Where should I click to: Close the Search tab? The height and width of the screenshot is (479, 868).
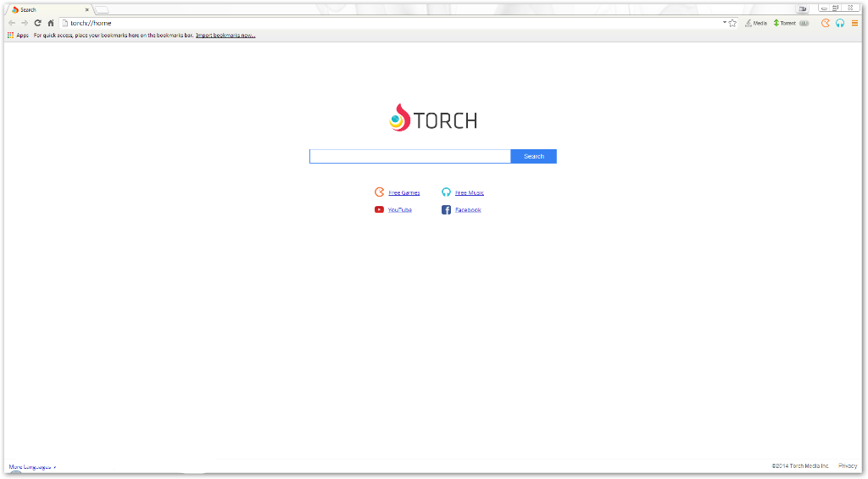point(87,10)
